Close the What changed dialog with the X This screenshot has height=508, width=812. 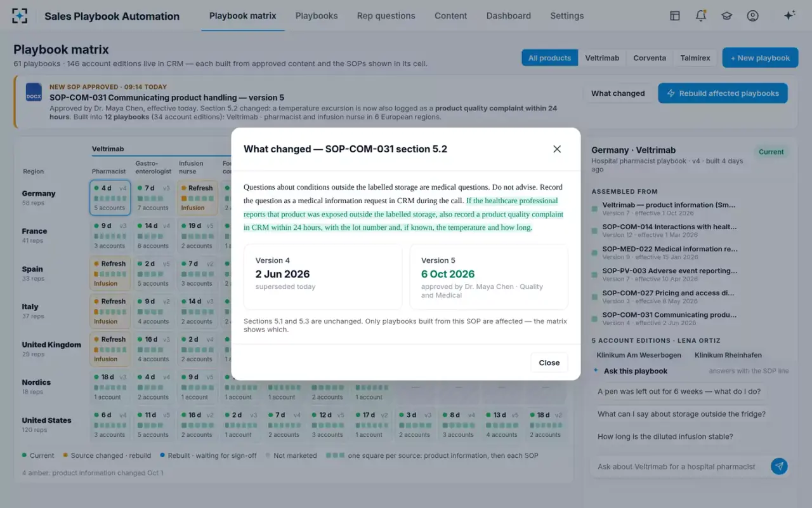click(x=557, y=149)
